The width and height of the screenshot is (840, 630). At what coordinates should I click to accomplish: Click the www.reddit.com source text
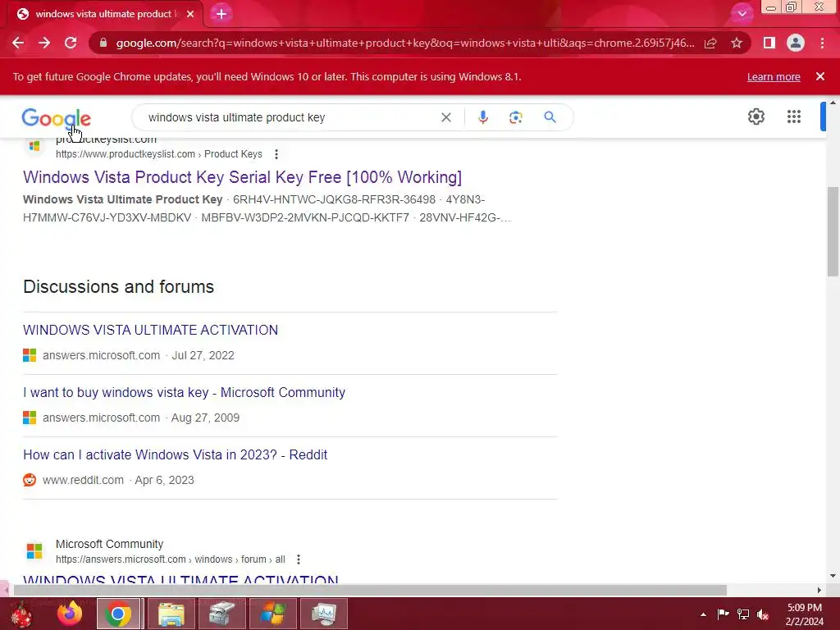click(83, 480)
